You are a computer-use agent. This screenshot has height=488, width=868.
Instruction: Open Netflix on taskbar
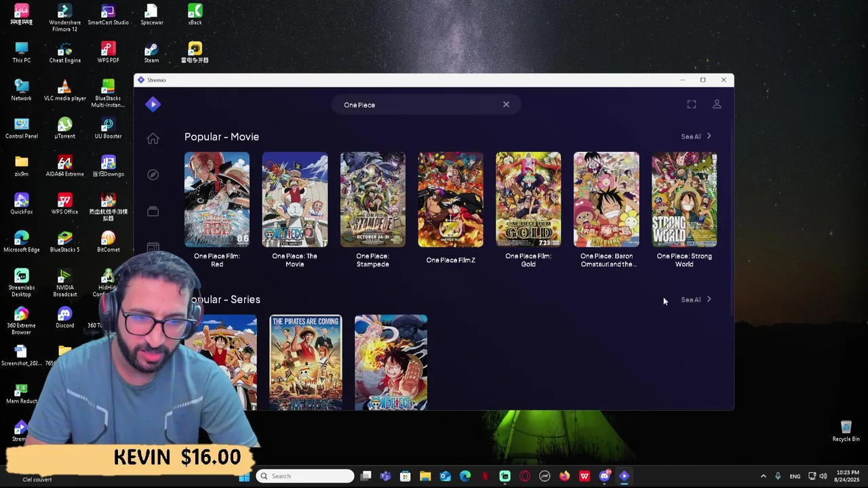click(485, 476)
